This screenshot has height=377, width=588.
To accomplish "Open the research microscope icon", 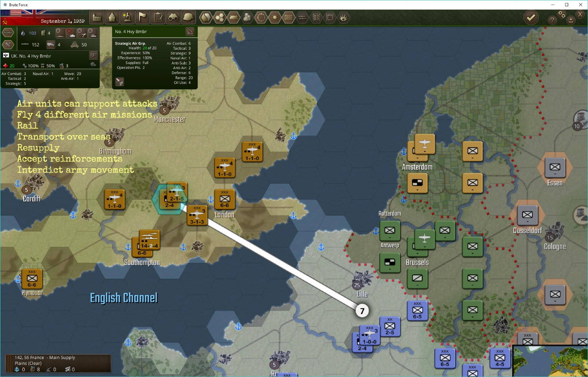I will [127, 17].
